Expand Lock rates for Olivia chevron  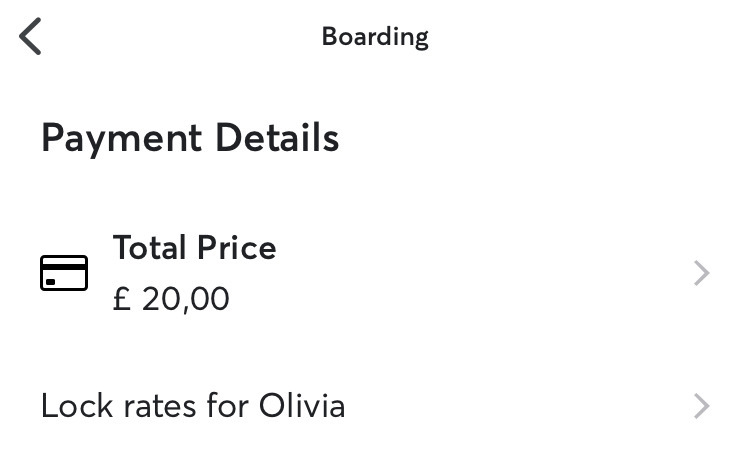click(x=701, y=406)
